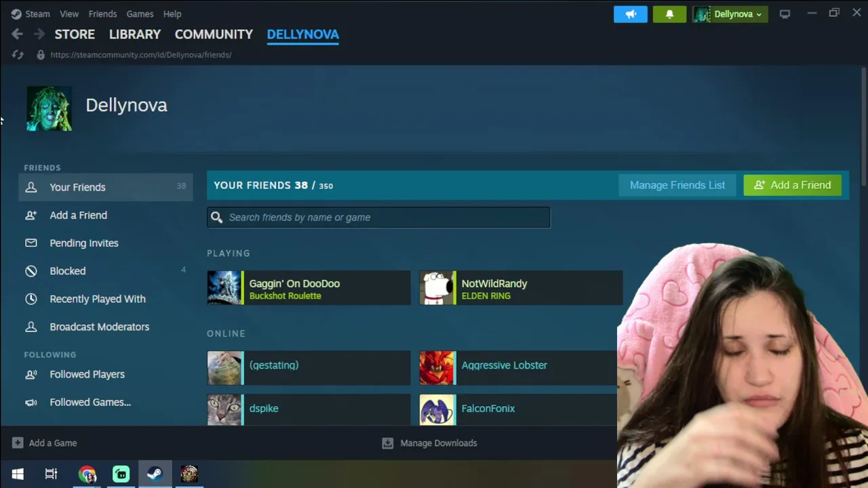Click the Manage Downloads arrow icon
Image resolution: width=868 pixels, height=488 pixels.
tap(387, 443)
